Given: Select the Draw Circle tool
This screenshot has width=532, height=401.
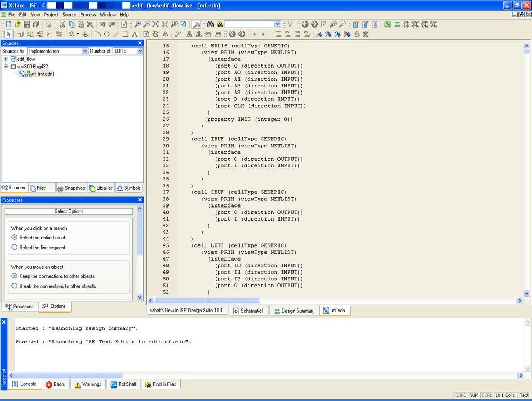Looking at the screenshot, I should coord(107,34).
